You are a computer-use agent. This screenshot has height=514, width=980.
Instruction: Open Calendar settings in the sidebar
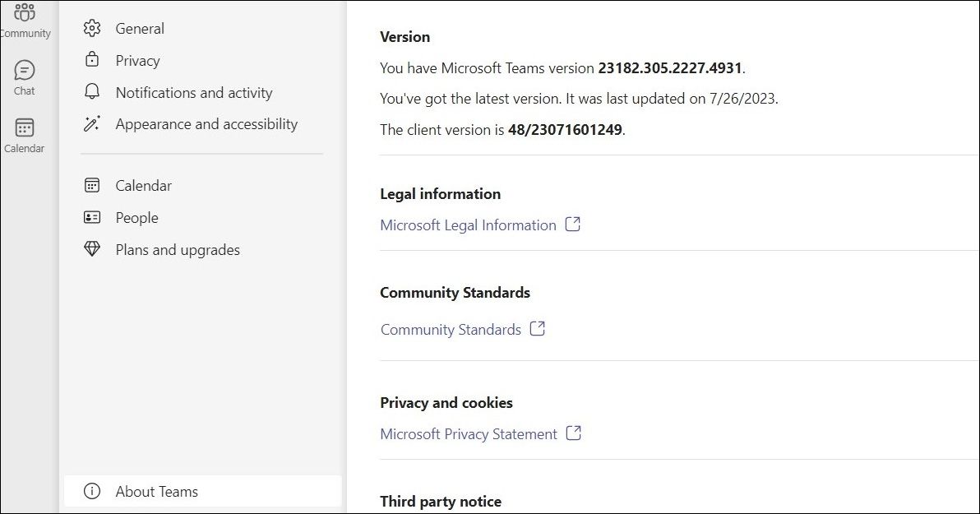pyautogui.click(x=143, y=186)
